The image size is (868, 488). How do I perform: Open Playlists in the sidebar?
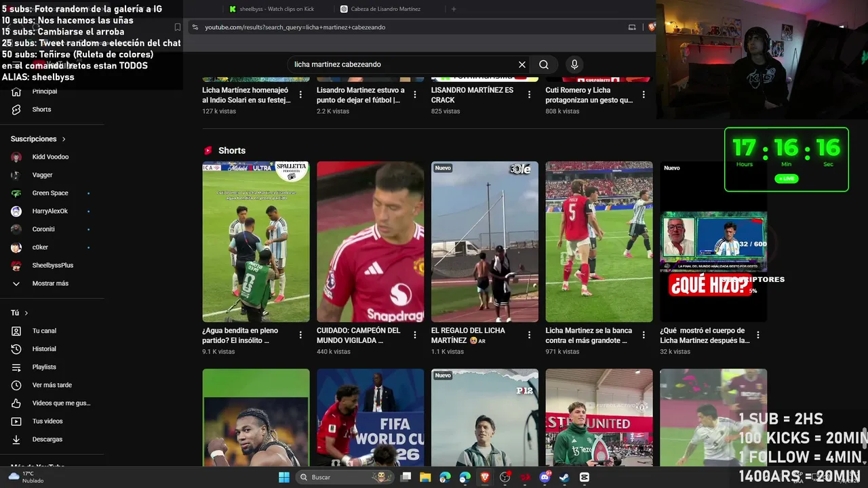point(43,367)
